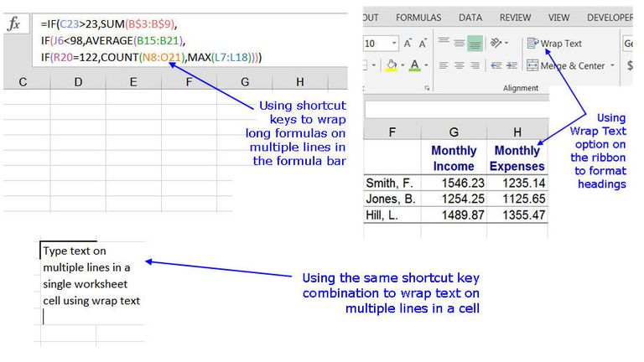Image resolution: width=644 pixels, height=362 pixels.
Task: Click the empty formula input above column F
Action: click(x=456, y=109)
